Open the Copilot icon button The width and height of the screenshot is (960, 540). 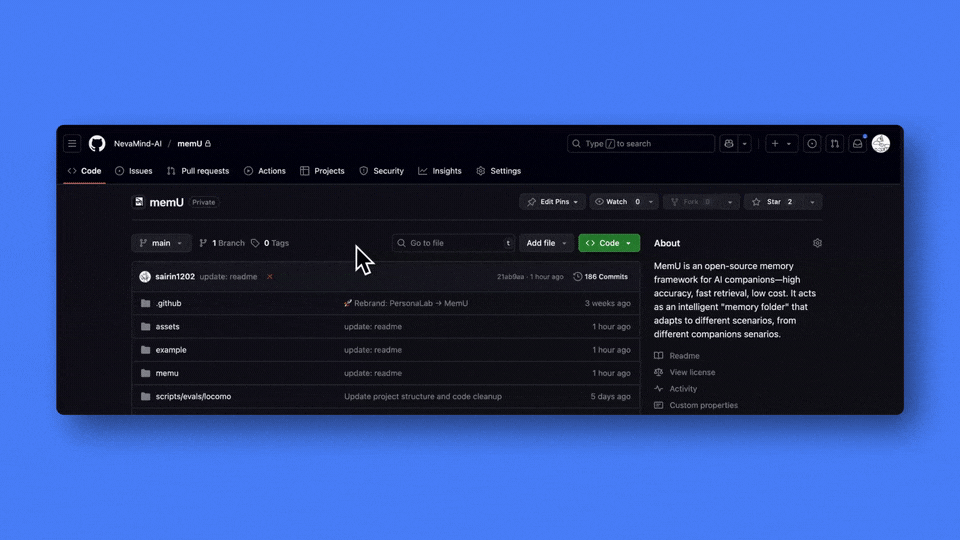point(729,144)
